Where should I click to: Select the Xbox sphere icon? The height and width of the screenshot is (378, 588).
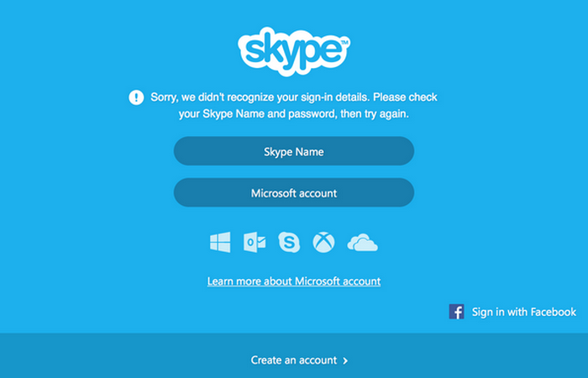point(323,243)
